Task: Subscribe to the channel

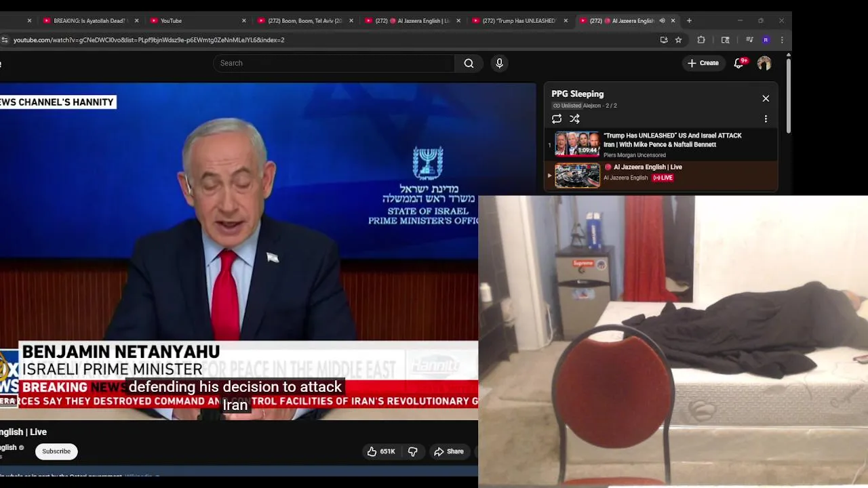Action: (x=56, y=451)
